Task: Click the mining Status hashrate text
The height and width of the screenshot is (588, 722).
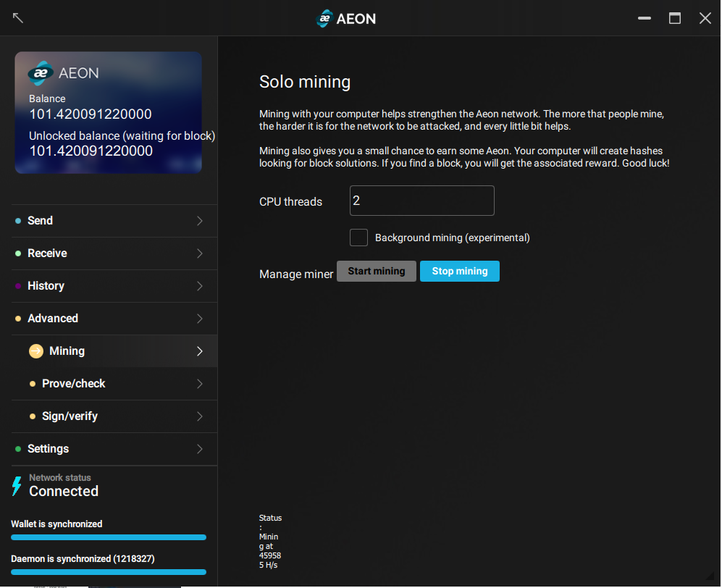Action: (270, 542)
